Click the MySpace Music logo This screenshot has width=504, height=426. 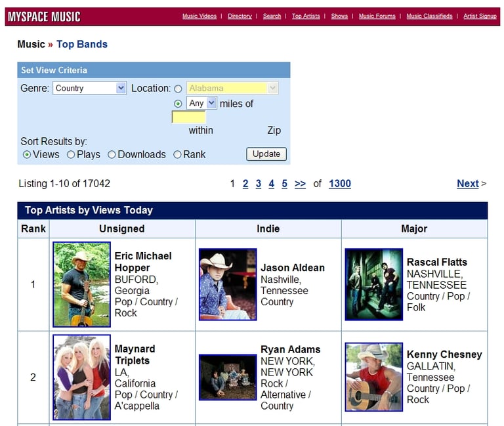[x=44, y=16]
